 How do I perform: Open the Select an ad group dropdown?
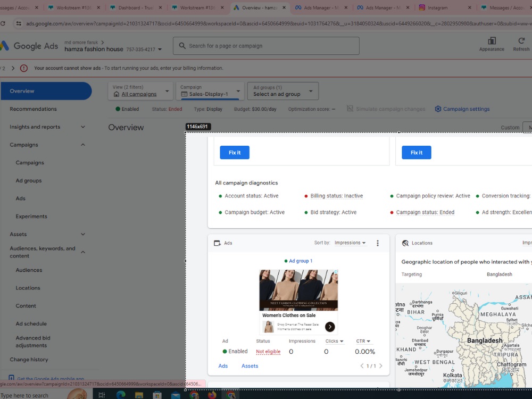(283, 91)
